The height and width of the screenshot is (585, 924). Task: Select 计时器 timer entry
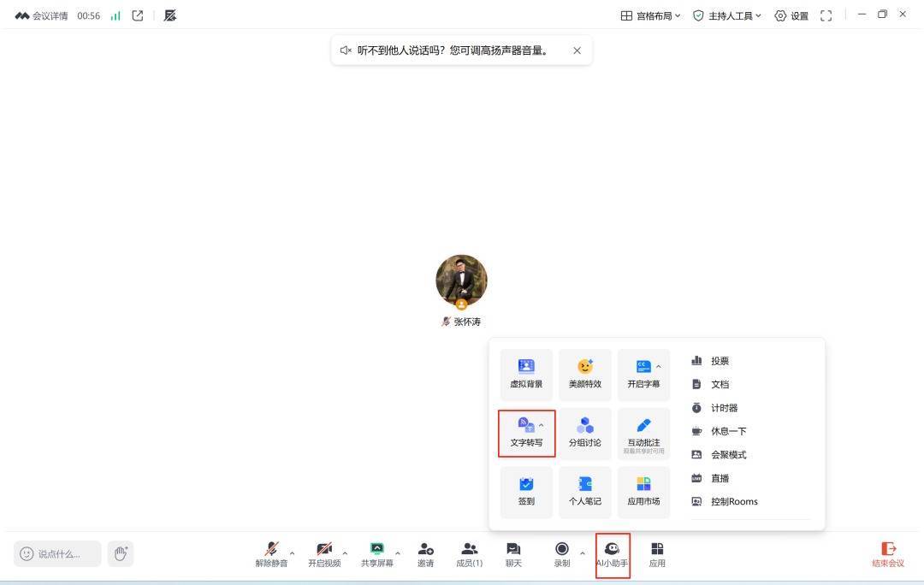coord(714,408)
